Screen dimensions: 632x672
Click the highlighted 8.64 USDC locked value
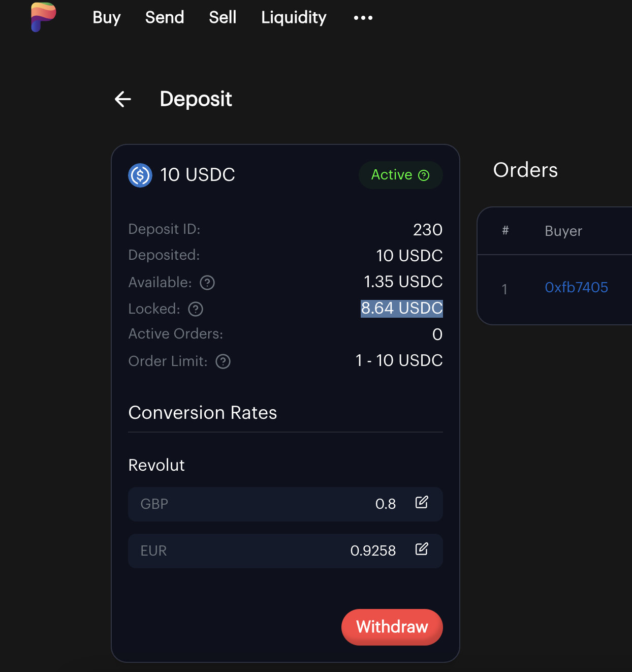click(x=401, y=309)
